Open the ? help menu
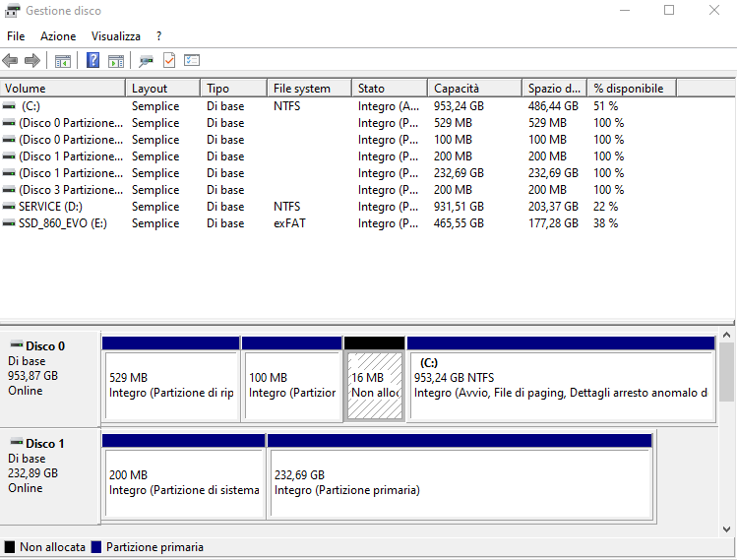This screenshot has height=560, width=737. point(158,36)
